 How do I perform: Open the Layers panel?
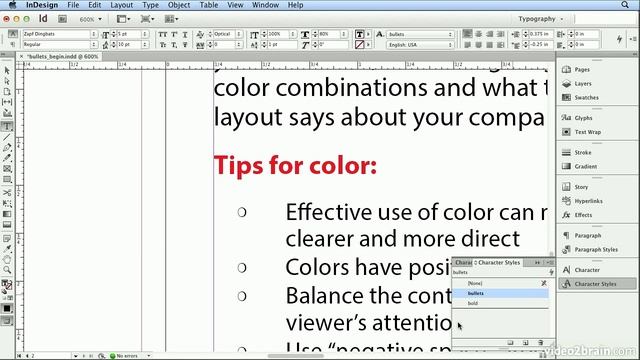coord(577,83)
